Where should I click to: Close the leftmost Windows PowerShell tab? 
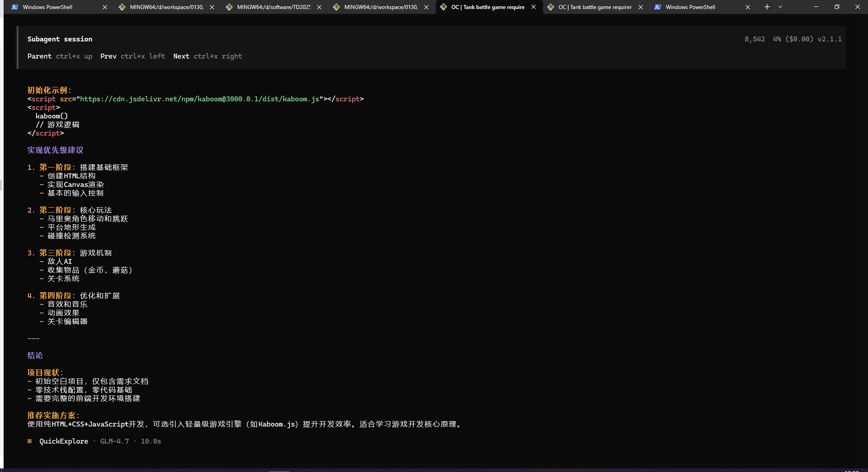(105, 7)
